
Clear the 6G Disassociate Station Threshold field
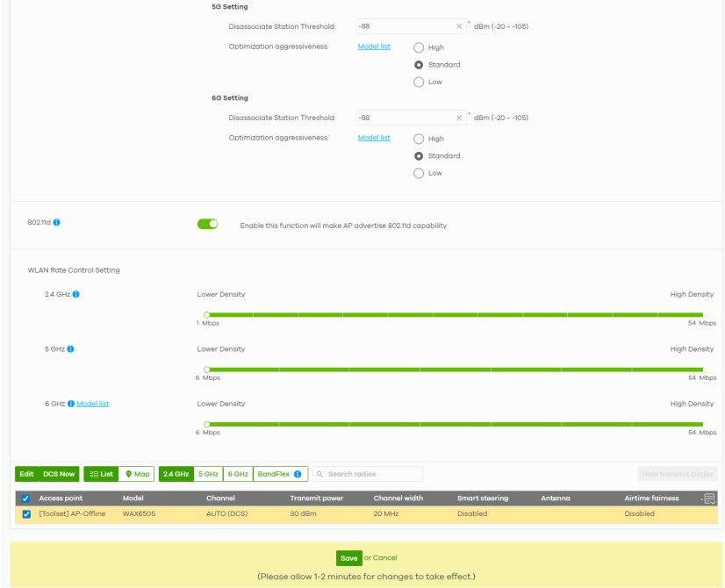tap(459, 118)
